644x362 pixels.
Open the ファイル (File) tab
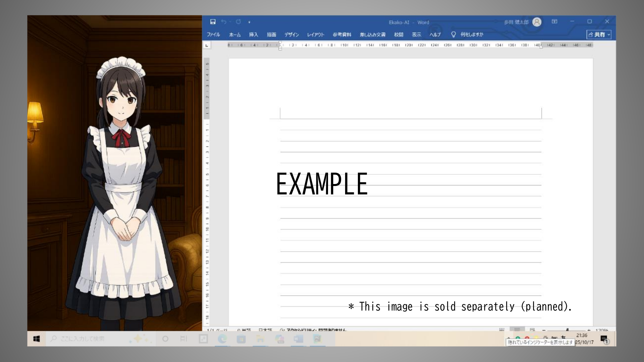(x=213, y=35)
